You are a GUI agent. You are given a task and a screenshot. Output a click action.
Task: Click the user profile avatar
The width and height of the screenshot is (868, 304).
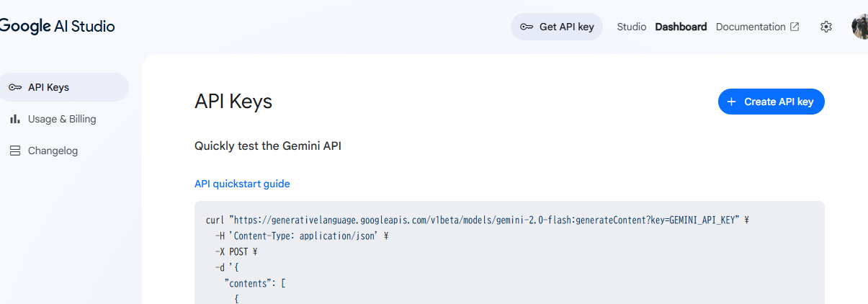860,27
